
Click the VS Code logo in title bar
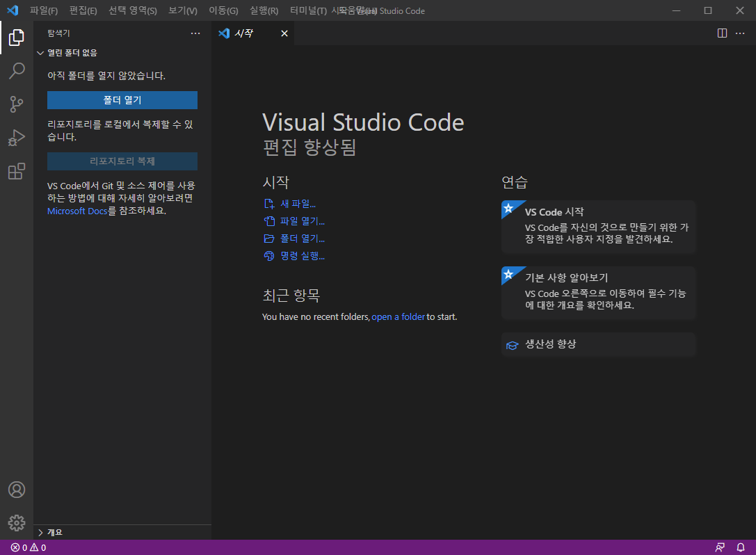point(13,10)
